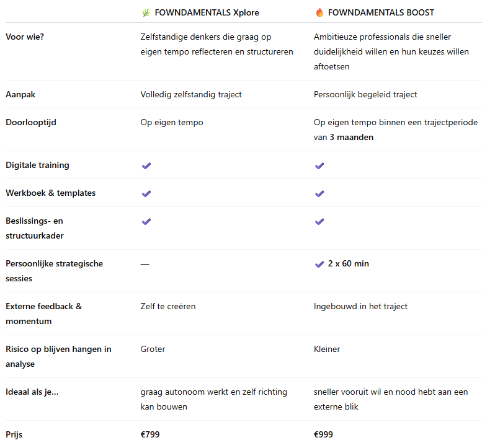
Task: Click the BOOST checkmark for Digitale training
Action: [319, 165]
